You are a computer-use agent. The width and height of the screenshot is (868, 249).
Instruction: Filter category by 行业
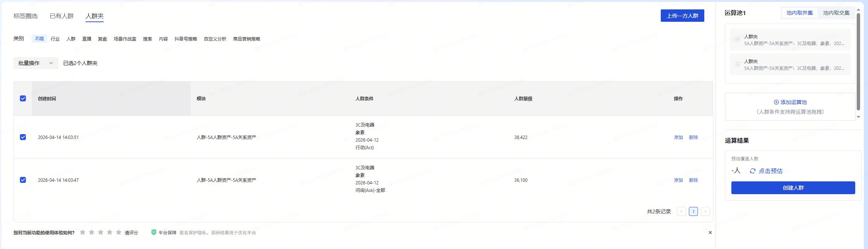tap(55, 39)
